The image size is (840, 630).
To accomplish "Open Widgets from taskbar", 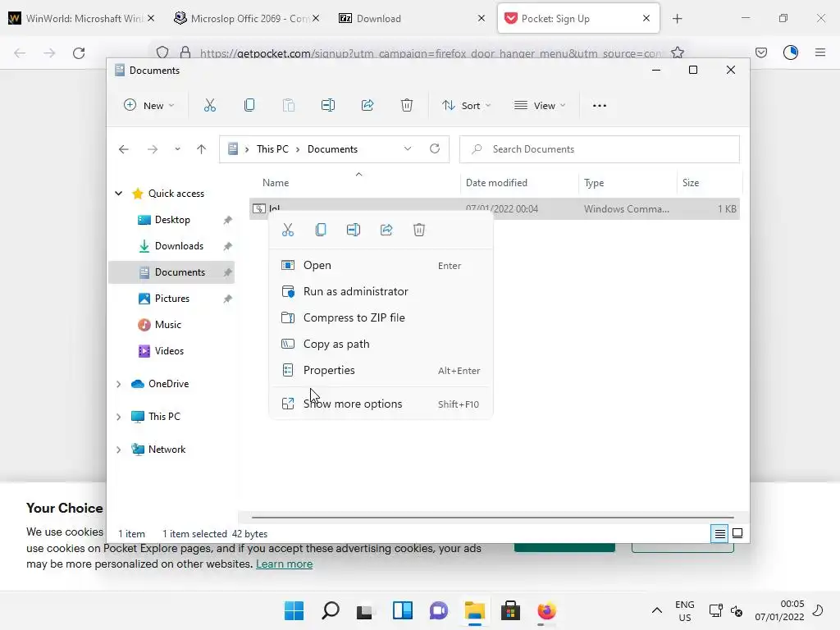I will tap(402, 610).
